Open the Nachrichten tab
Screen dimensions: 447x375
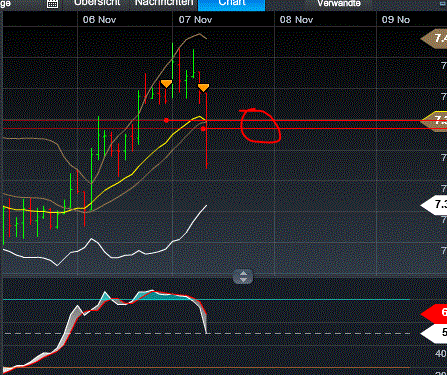(x=164, y=3)
